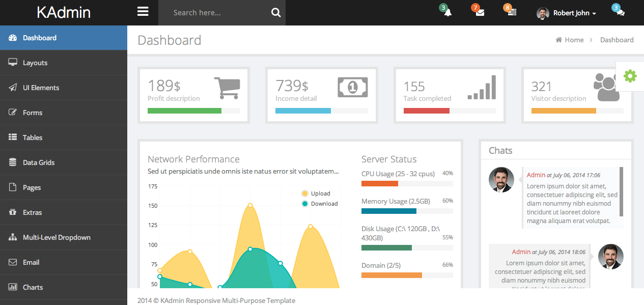Click the UI Elements paper plane icon
This screenshot has height=305, width=644.
pyautogui.click(x=13, y=88)
